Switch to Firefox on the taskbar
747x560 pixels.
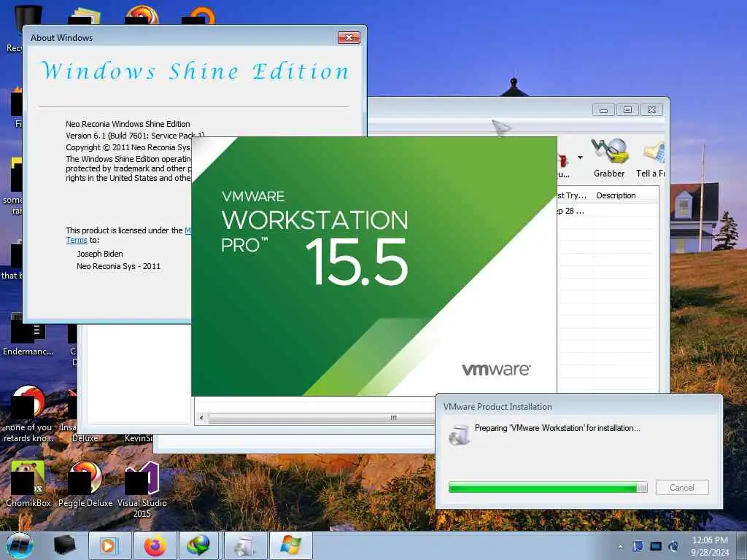[155, 545]
